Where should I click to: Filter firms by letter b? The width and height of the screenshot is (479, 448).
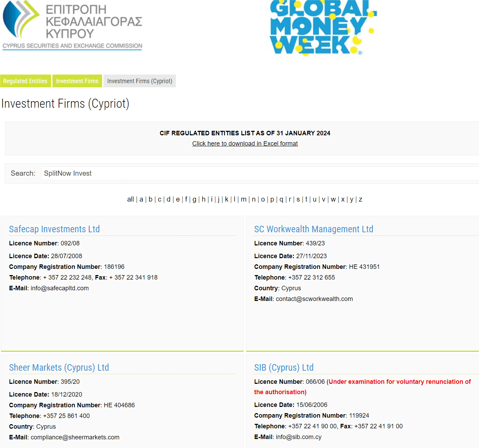[150, 199]
